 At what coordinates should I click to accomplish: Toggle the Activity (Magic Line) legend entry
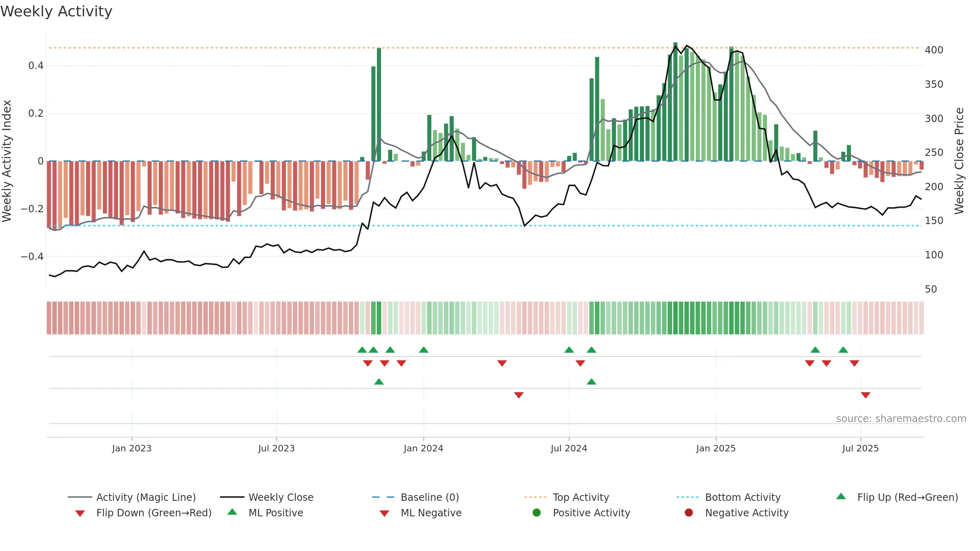coord(131,497)
